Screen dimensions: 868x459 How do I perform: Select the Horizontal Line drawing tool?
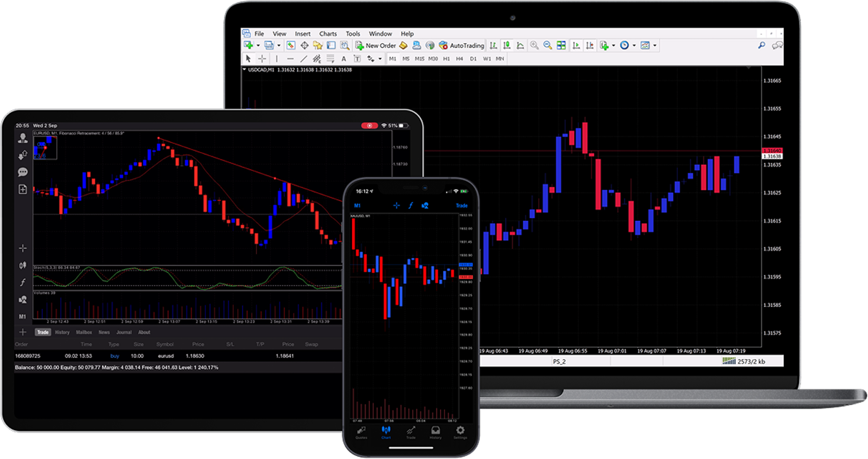pyautogui.click(x=290, y=59)
